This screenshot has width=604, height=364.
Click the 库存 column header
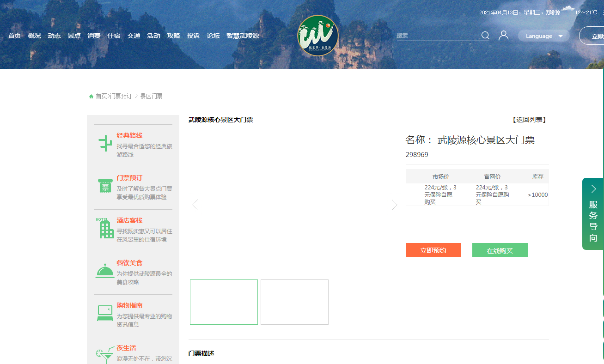click(x=538, y=176)
